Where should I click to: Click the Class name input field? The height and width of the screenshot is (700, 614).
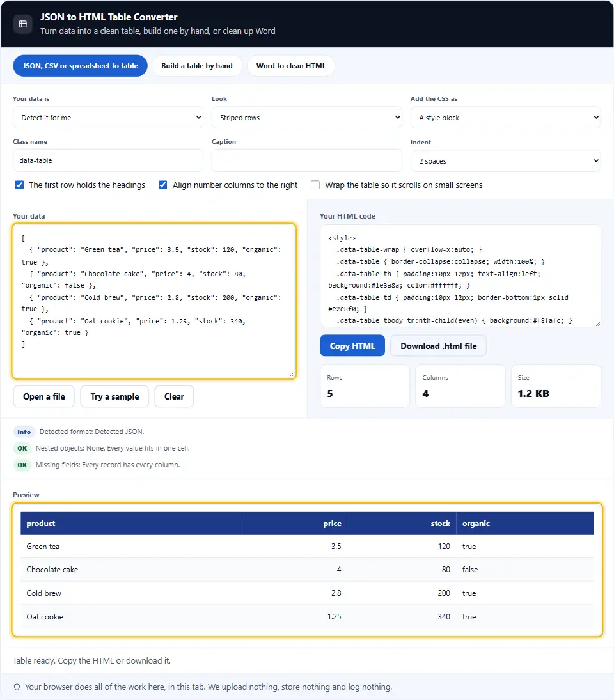108,160
